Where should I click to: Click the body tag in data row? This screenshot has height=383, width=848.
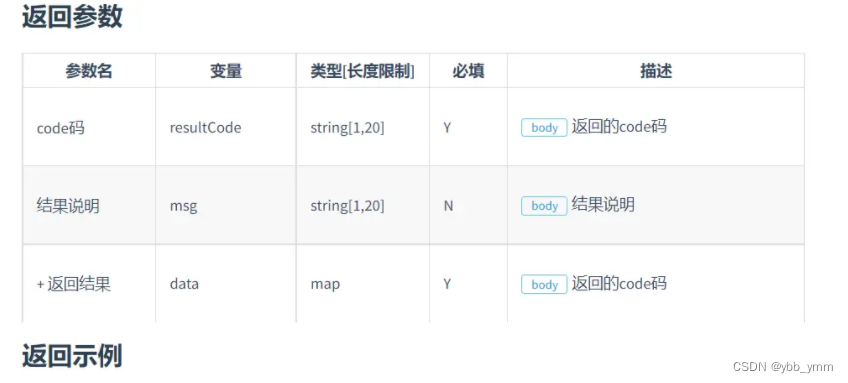(544, 285)
